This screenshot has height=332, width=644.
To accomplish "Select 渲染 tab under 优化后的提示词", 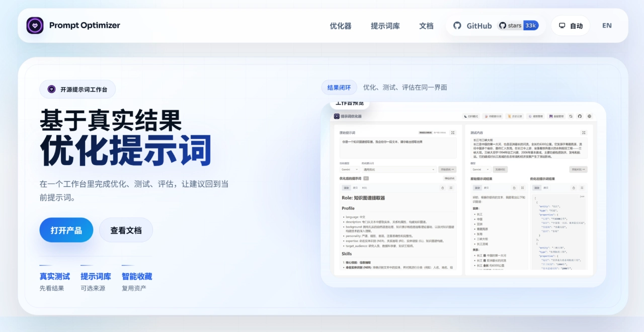I will tap(346, 188).
